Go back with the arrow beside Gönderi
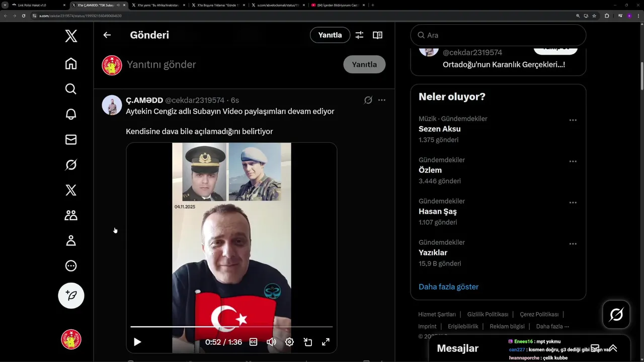Image resolution: width=644 pixels, height=362 pixels. [x=107, y=35]
